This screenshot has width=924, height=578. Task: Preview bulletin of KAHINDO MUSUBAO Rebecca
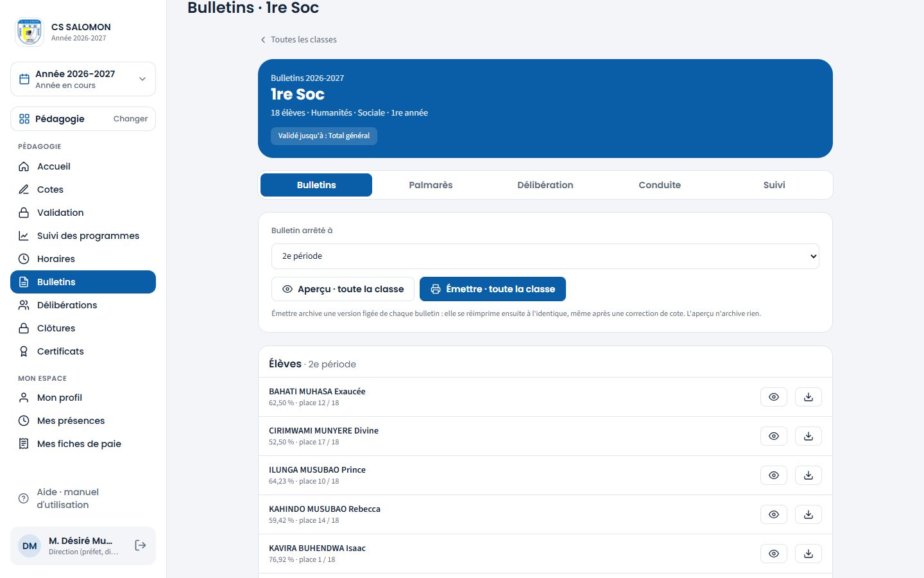(x=774, y=514)
